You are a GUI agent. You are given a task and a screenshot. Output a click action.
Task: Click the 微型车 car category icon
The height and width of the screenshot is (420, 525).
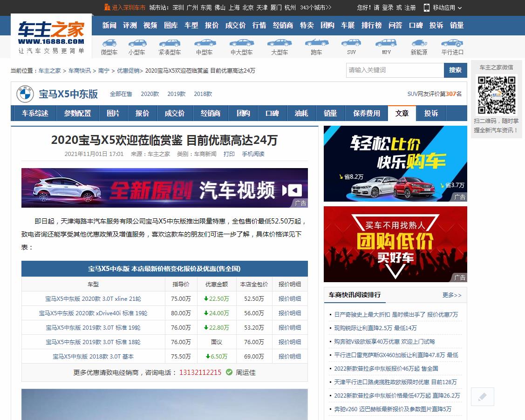(109, 43)
